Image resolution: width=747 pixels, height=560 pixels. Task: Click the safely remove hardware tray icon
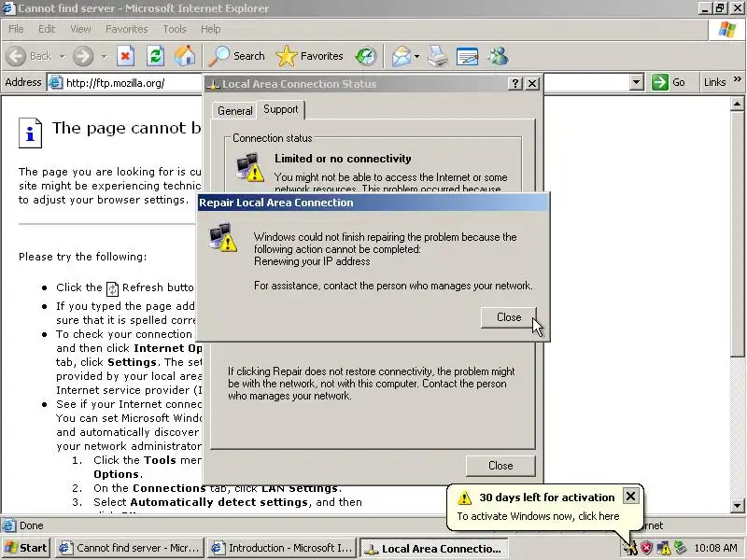click(680, 548)
